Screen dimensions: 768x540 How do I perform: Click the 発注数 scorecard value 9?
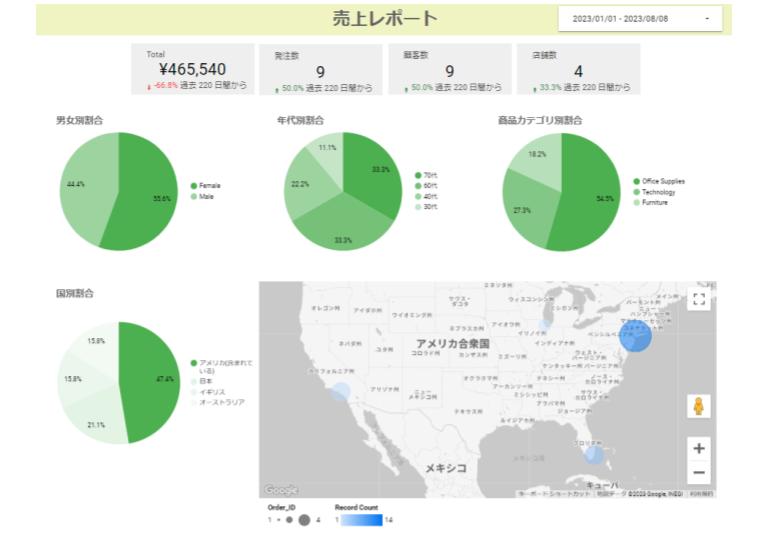(320, 72)
